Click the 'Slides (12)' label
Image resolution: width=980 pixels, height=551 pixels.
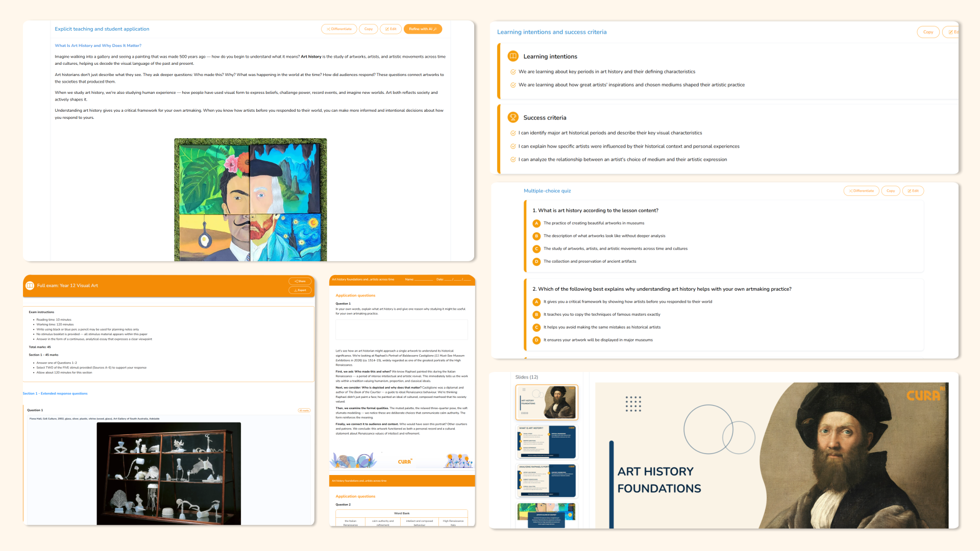tap(527, 377)
